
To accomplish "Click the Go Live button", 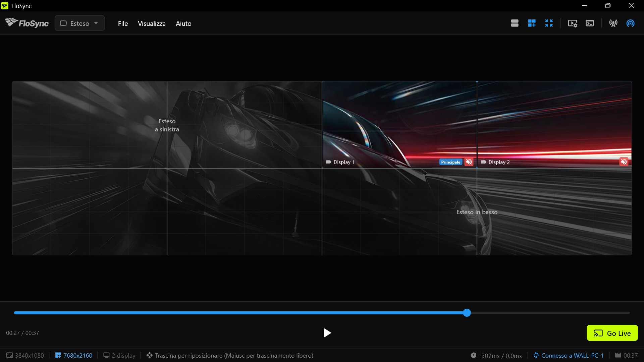I will coord(612,333).
